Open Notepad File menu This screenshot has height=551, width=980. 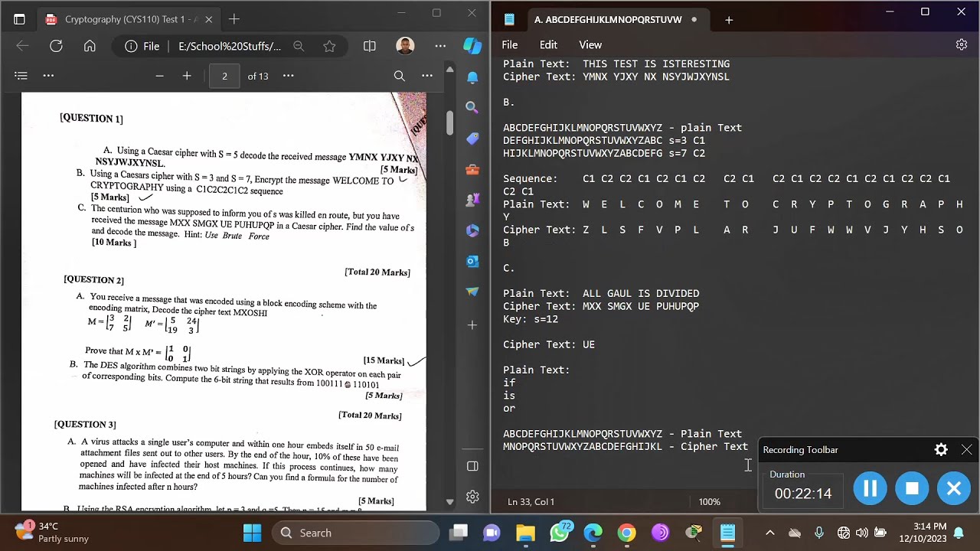(x=510, y=44)
